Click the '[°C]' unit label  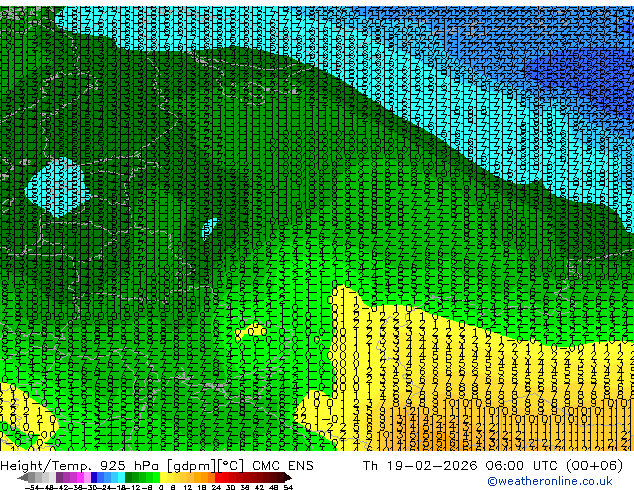(x=231, y=466)
